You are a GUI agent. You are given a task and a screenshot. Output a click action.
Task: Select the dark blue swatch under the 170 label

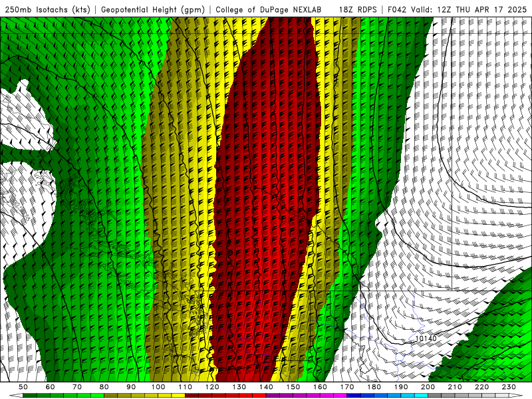click(354, 396)
